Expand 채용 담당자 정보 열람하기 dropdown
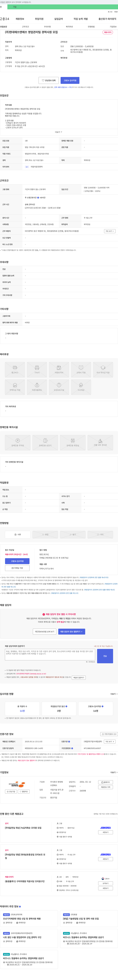The height and width of the screenshot is (980, 118). (72, 631)
